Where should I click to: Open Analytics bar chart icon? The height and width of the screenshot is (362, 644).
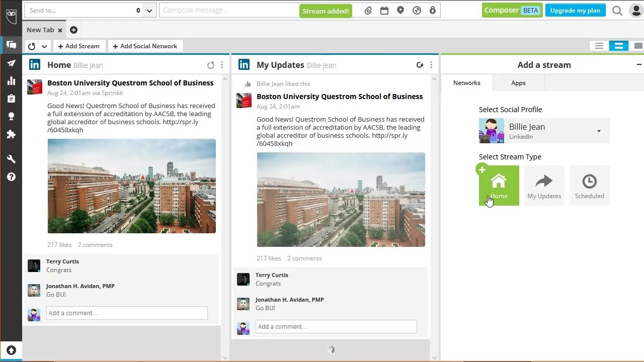pos(11,81)
